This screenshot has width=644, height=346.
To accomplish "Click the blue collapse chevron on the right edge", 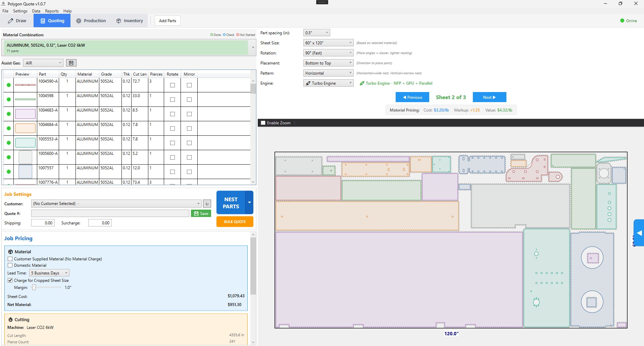I will 639,233.
